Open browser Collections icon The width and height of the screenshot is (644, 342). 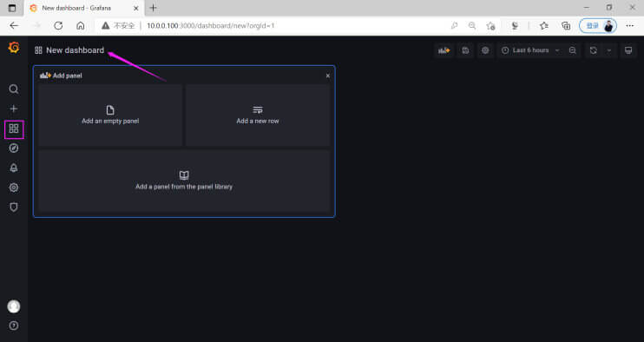tap(566, 25)
